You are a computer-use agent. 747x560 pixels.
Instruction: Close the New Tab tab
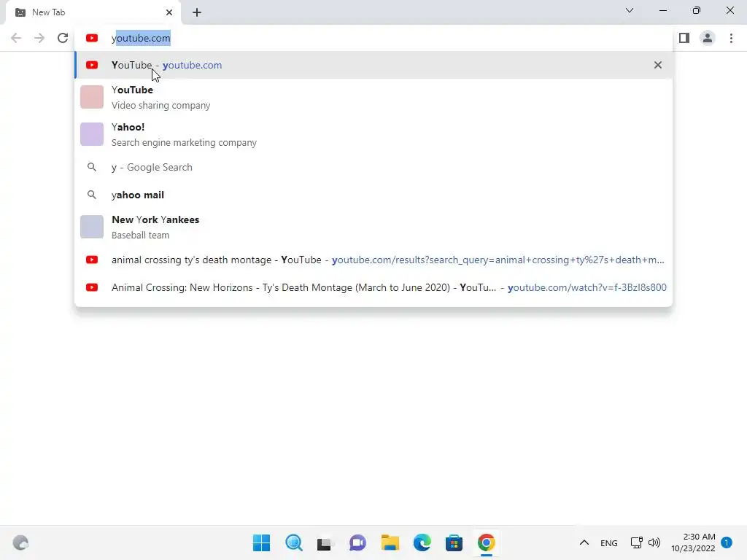point(169,12)
